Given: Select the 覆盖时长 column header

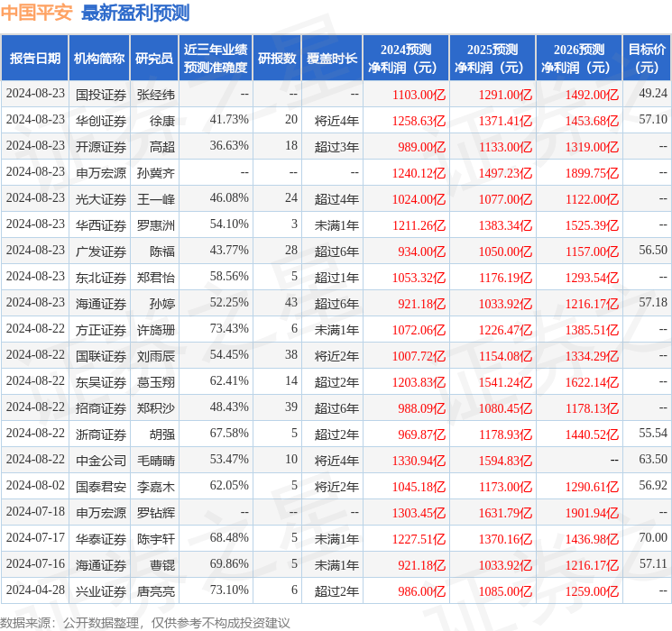Looking at the screenshot, I should coord(332,59).
